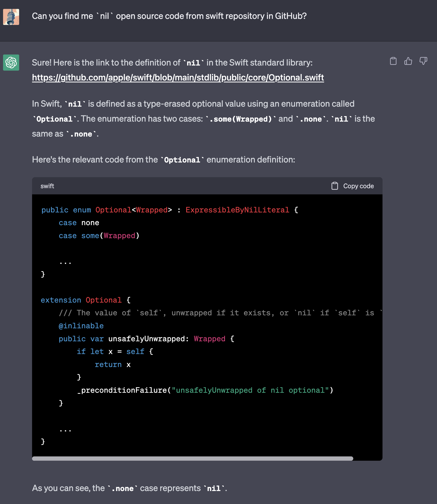Image resolution: width=437 pixels, height=504 pixels.
Task: Click the ChatGPT logo avatar
Action: pyautogui.click(x=11, y=62)
